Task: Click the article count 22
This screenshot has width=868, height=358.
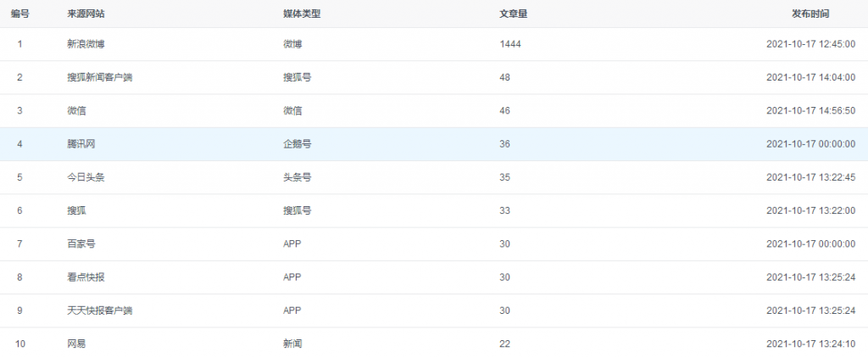Action: coord(505,344)
